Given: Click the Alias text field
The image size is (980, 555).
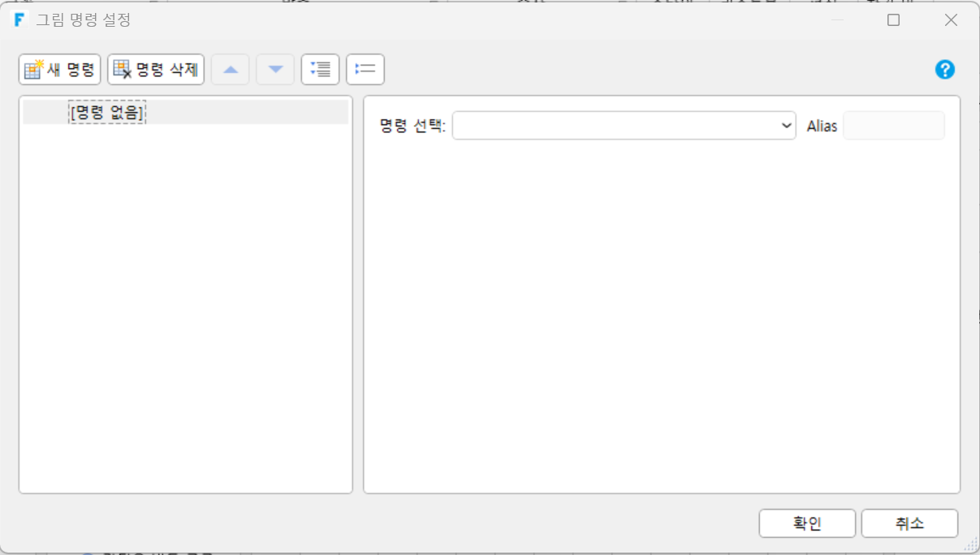Looking at the screenshot, I should [894, 126].
